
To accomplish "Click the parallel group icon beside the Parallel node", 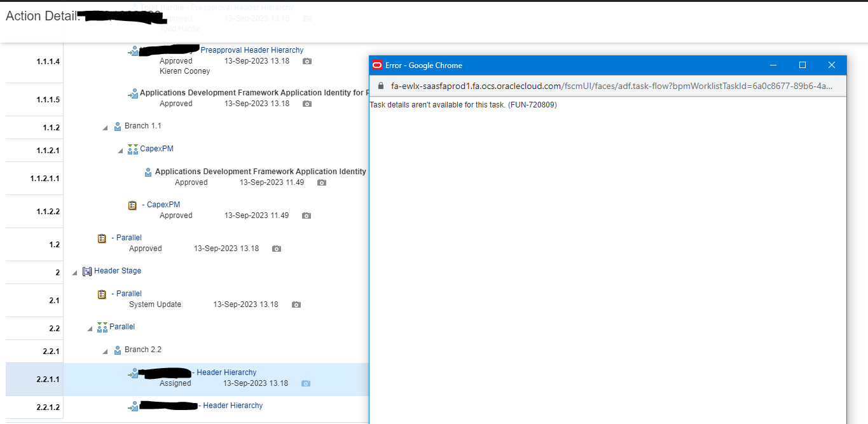I will (x=102, y=326).
